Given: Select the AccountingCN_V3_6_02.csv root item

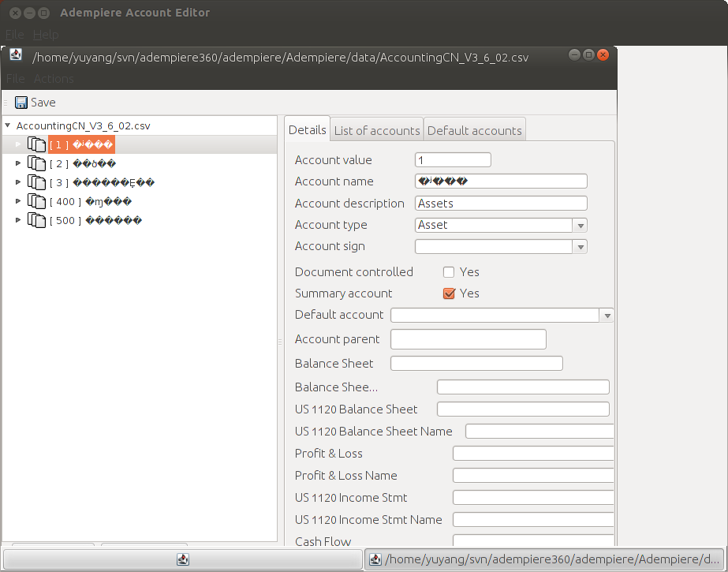Looking at the screenshot, I should (83, 125).
